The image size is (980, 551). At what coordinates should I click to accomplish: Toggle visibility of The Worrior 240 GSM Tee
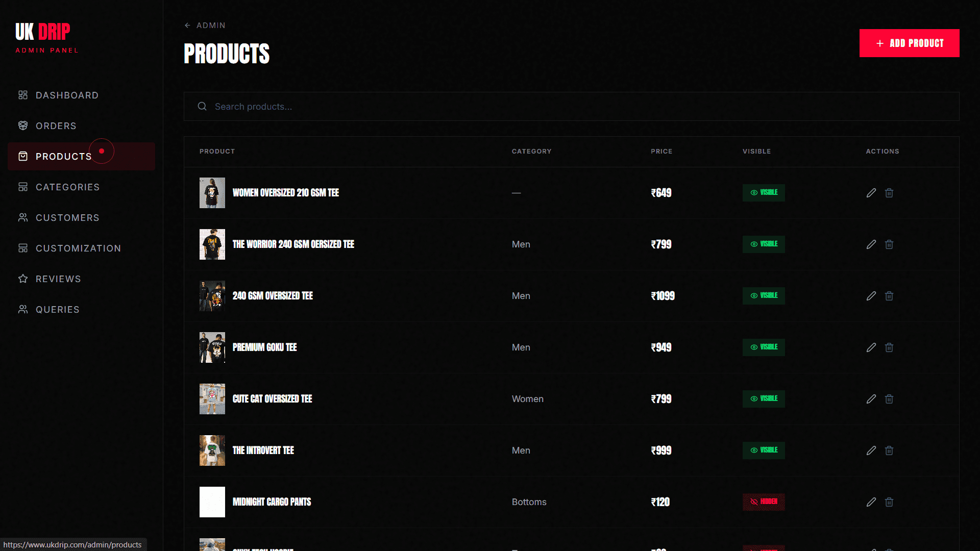pos(764,244)
